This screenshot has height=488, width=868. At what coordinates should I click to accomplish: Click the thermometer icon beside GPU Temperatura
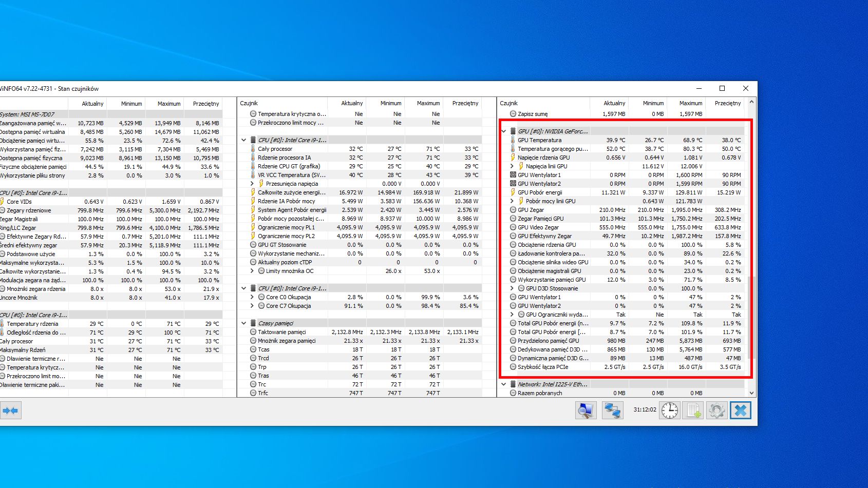pyautogui.click(x=513, y=140)
